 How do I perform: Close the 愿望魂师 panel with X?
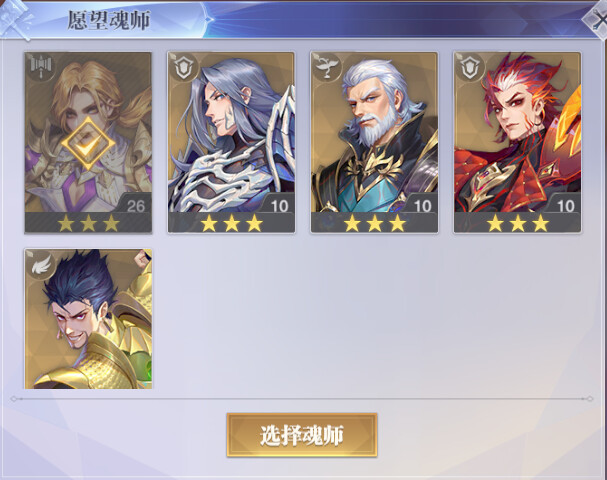tap(598, 20)
